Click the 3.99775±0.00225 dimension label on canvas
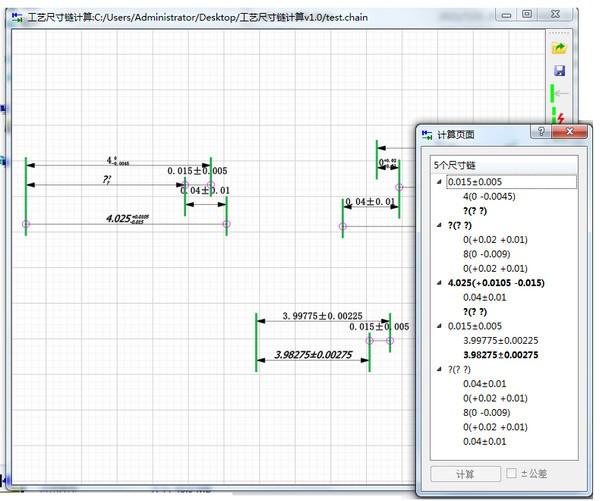 click(322, 316)
